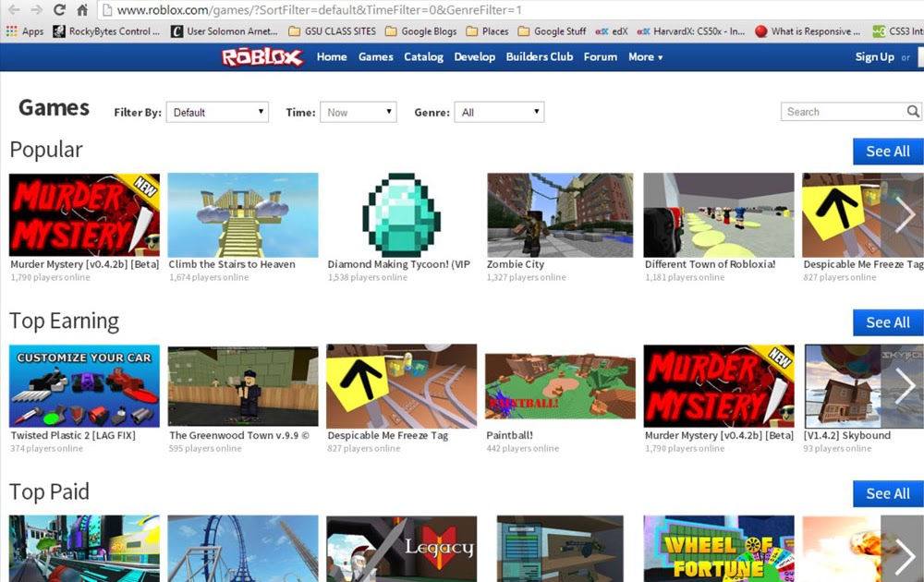Open Murder Mystery thumbnail in Top Earning
Viewport: 924px width, 582px height.
pyautogui.click(x=719, y=386)
